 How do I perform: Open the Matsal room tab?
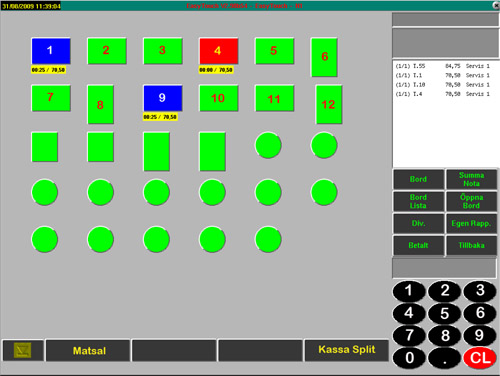tap(88, 350)
